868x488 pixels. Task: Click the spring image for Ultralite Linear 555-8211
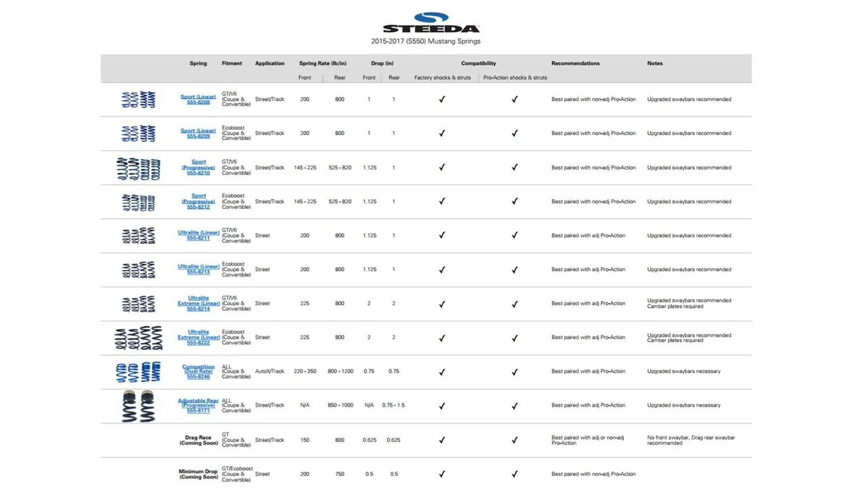(138, 236)
